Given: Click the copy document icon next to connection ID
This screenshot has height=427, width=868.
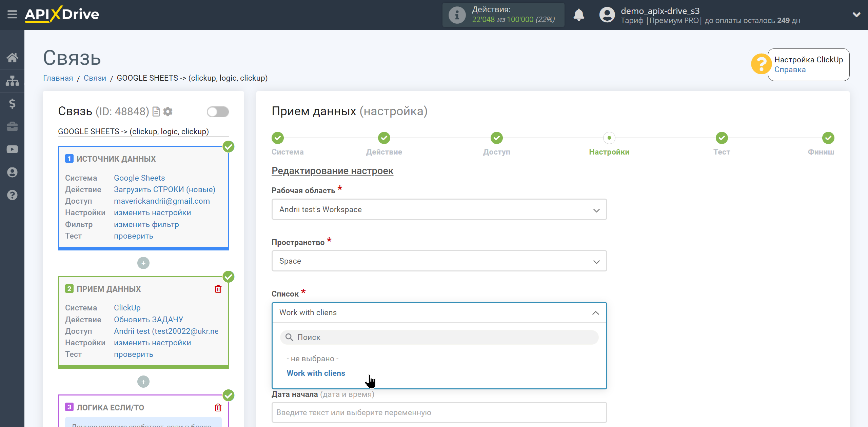Looking at the screenshot, I should pos(156,111).
